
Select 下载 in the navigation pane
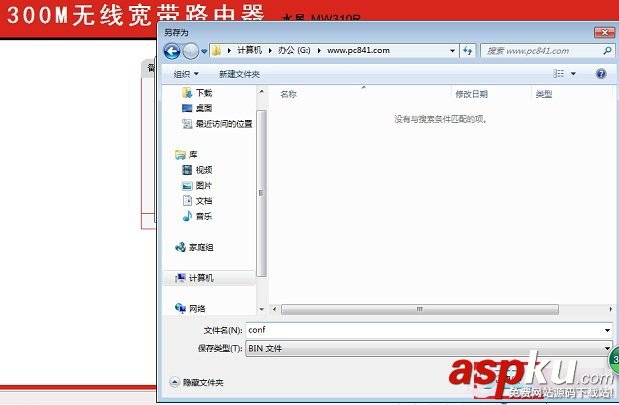[204, 93]
